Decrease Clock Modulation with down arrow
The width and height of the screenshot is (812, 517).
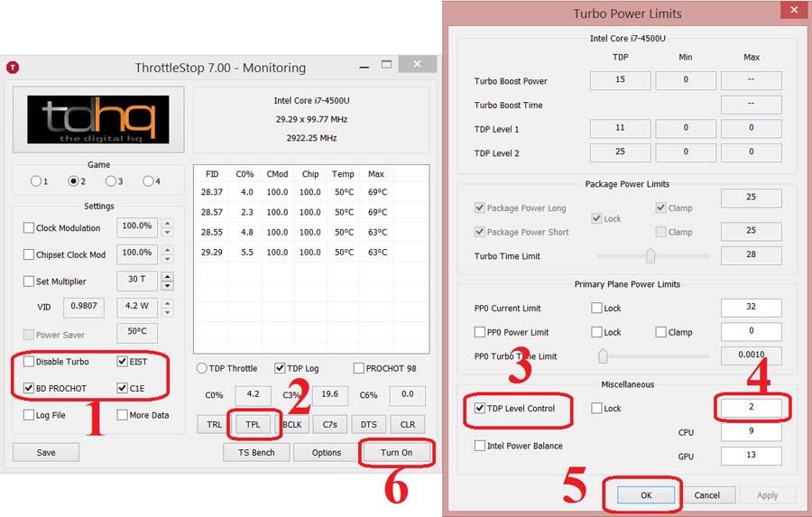pyautogui.click(x=167, y=232)
